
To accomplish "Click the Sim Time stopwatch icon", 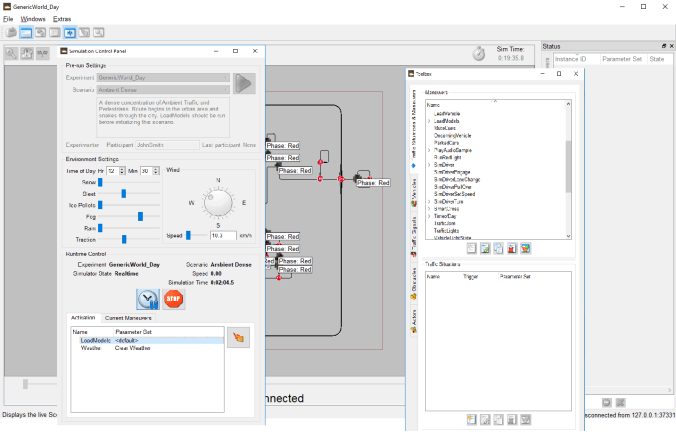I will pyautogui.click(x=479, y=54).
